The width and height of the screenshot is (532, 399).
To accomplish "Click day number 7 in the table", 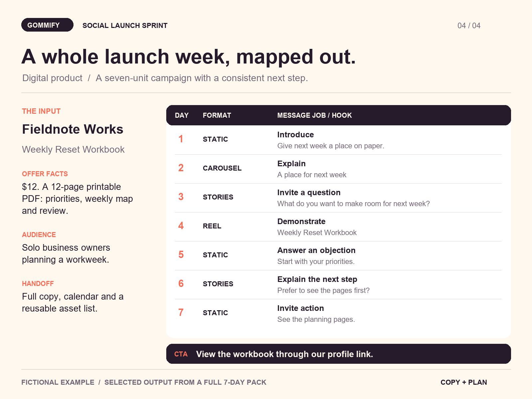I will tap(181, 313).
